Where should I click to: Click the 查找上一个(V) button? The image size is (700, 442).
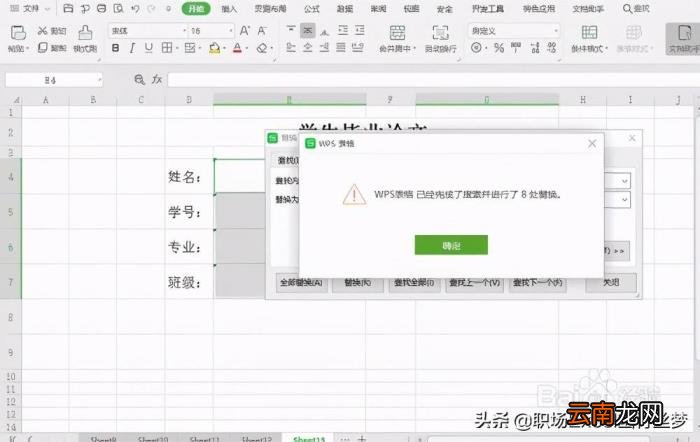[x=475, y=283]
